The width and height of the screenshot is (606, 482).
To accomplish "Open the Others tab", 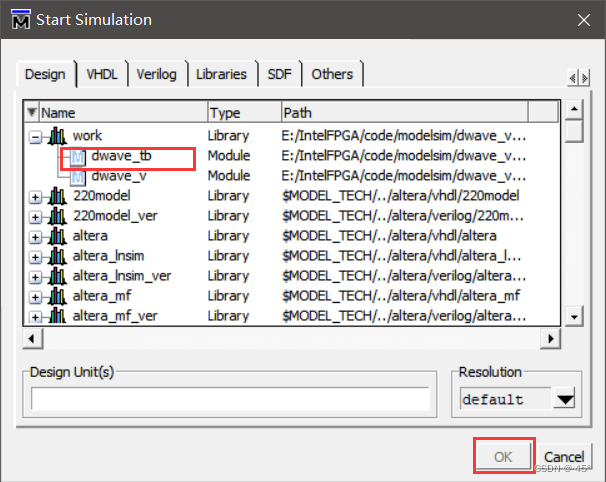I will point(332,74).
